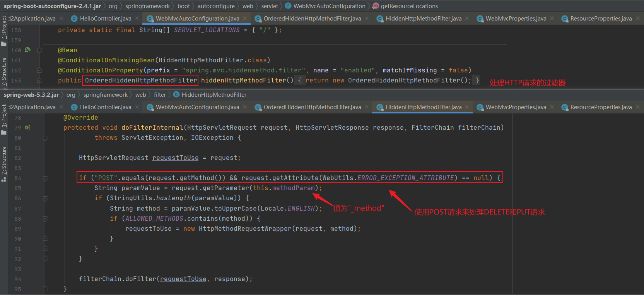Screen dimensions: 644x295
Task: Close HelloController.java tab in the upper editor
Action: click(137, 18)
